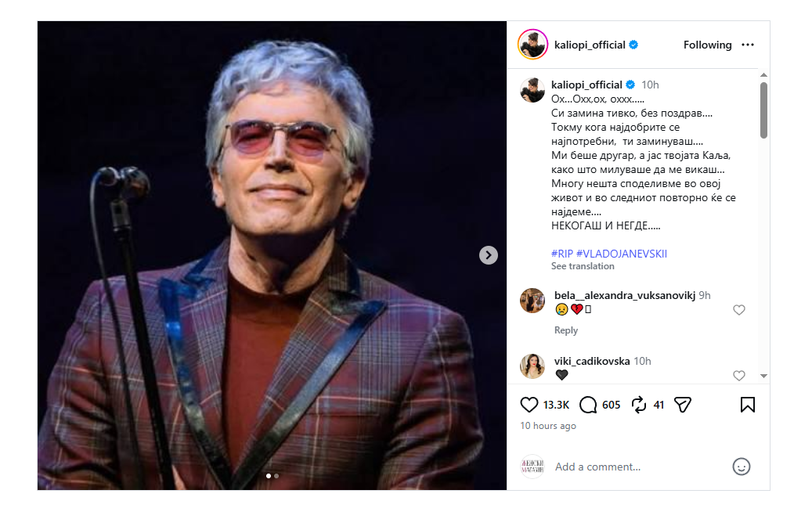Reply to bela__alexandra_vuksanovikj's comment
The width and height of the screenshot is (812, 519).
coord(566,330)
